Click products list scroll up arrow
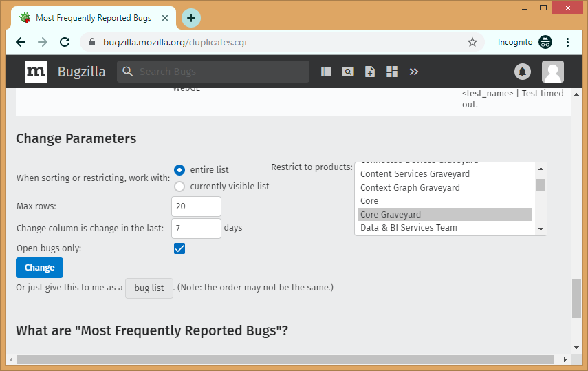 [x=541, y=169]
